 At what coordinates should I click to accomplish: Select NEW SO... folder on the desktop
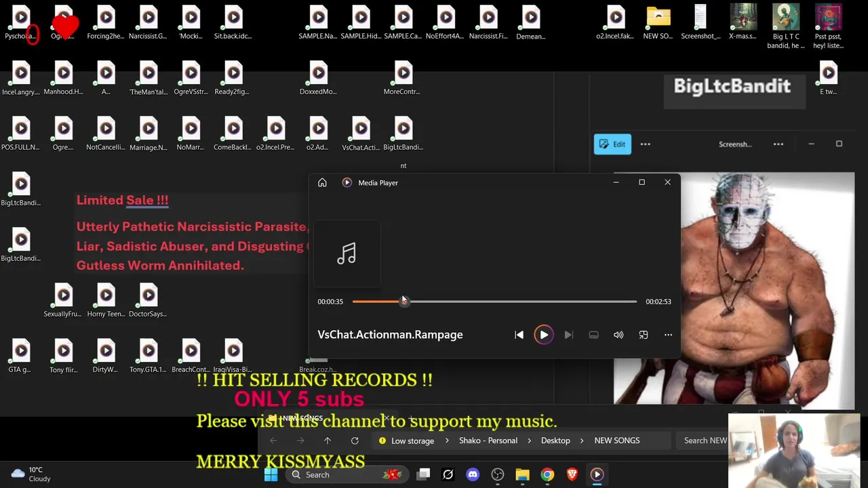[658, 23]
